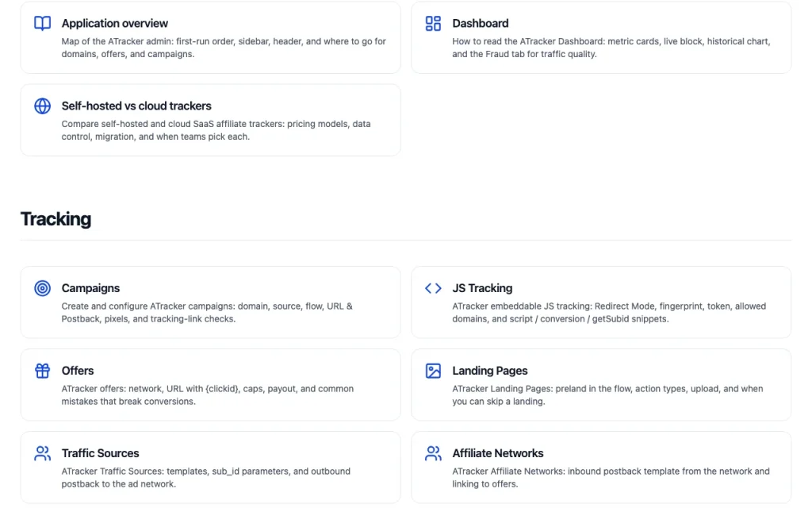Open the Traffic Sources title link
This screenshot has width=812, height=508.
coord(101,453)
